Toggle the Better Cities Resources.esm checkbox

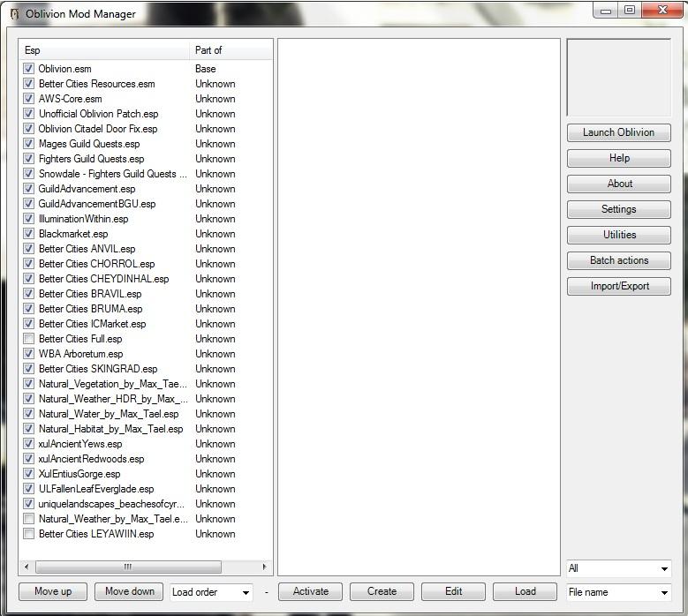[28, 83]
